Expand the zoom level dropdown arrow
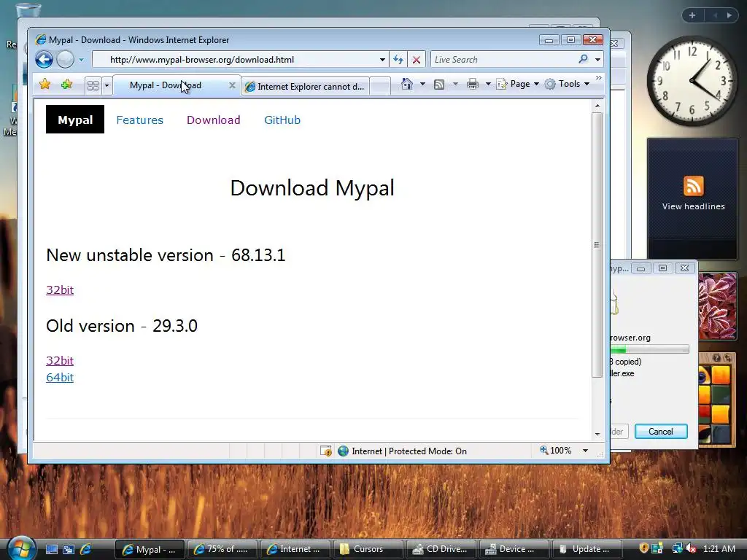Screen dimensions: 747x560 click(585, 451)
